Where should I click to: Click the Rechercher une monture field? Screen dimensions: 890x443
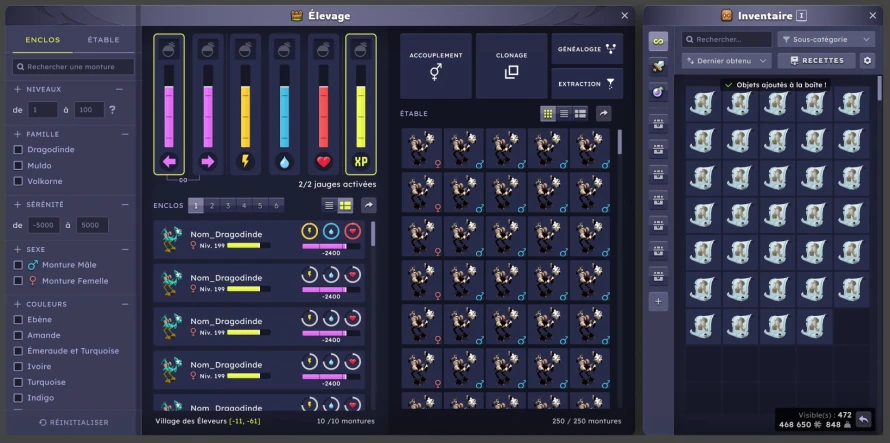(73, 67)
